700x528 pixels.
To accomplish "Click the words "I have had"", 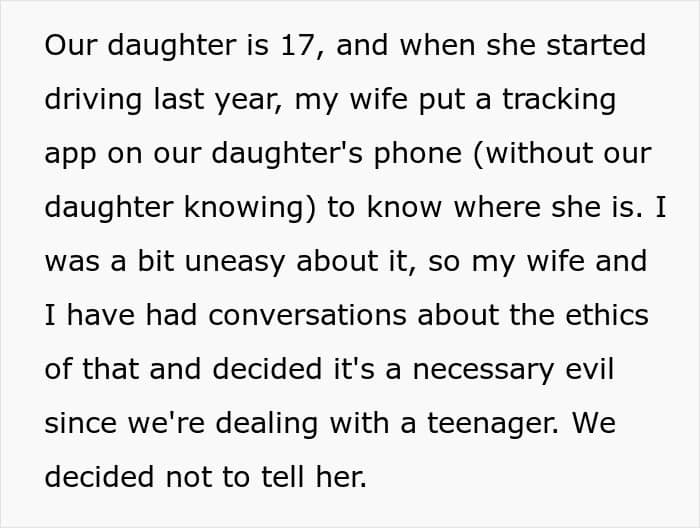I will (121, 315).
